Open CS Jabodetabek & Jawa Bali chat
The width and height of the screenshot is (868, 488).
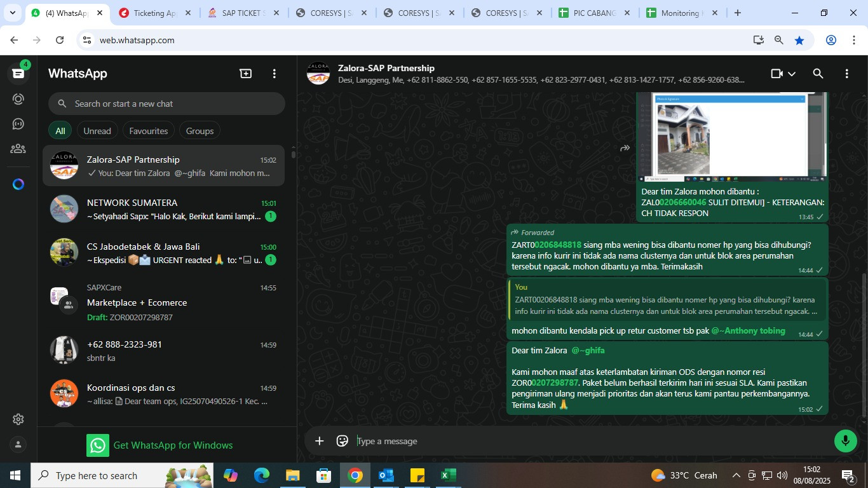pyautogui.click(x=163, y=253)
